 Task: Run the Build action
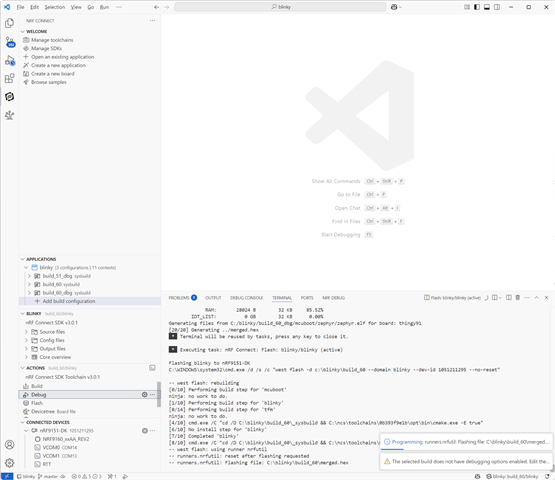pyautogui.click(x=37, y=386)
